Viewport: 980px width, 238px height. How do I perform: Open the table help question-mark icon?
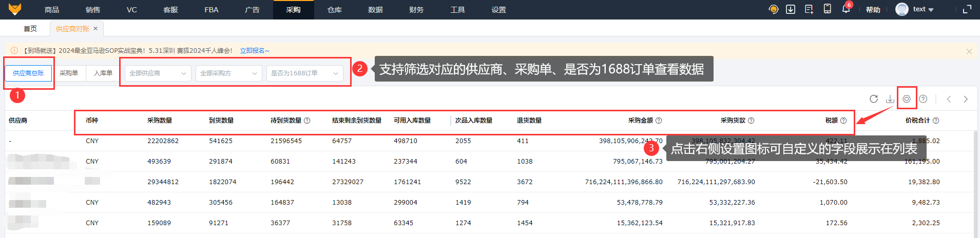[923, 99]
